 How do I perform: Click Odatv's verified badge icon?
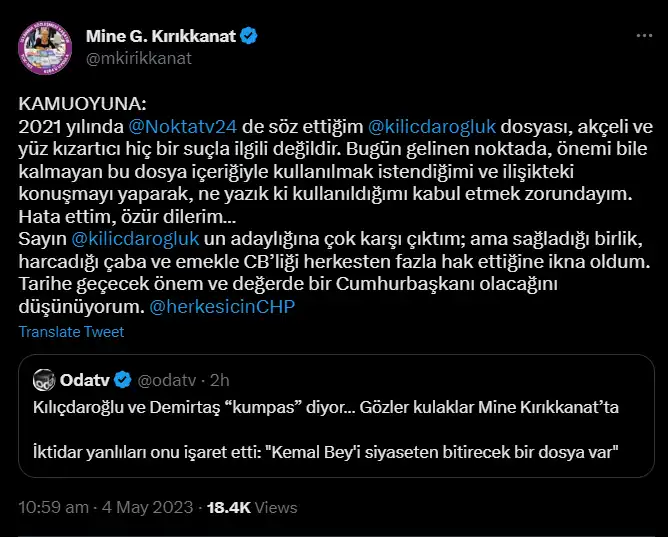point(122,379)
